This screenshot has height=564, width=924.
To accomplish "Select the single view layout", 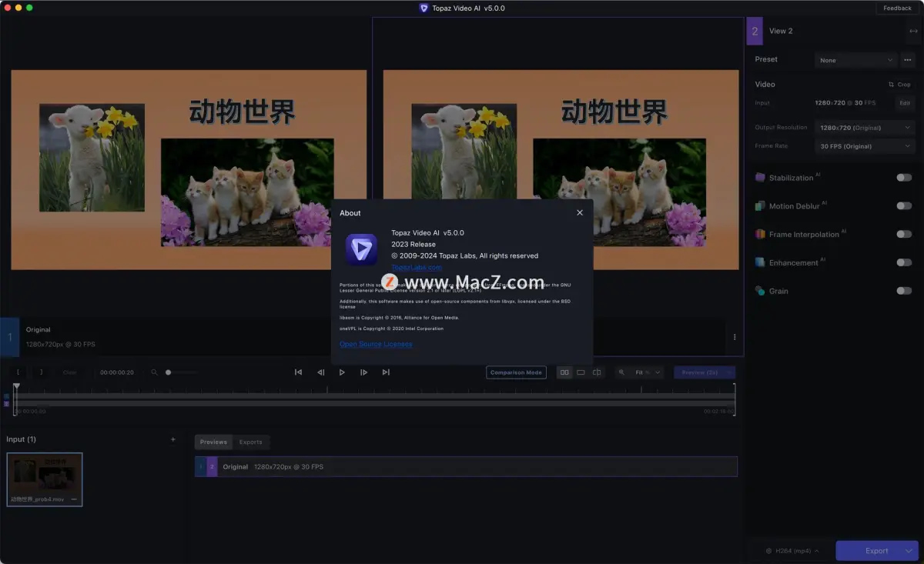I will click(581, 372).
